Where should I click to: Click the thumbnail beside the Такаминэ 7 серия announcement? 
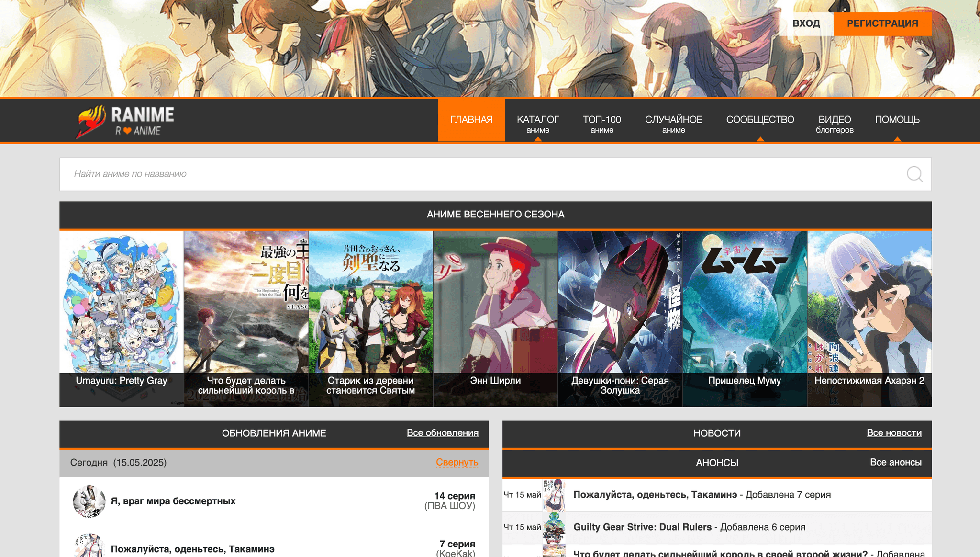tap(554, 495)
